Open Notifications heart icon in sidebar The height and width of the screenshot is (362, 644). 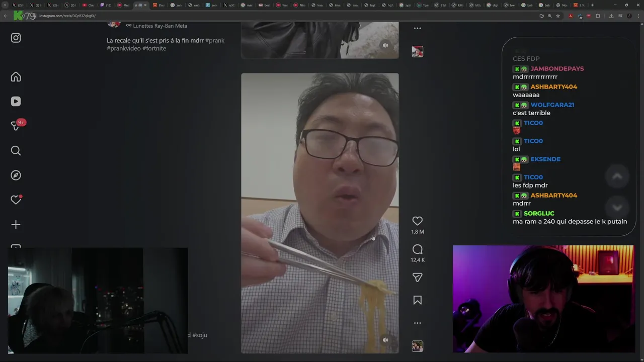click(x=16, y=200)
